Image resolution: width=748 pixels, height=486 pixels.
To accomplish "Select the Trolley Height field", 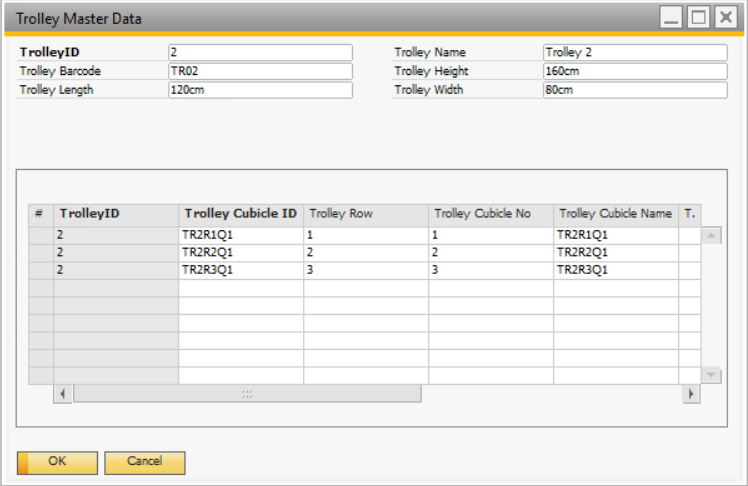I will pyautogui.click(x=635, y=71).
